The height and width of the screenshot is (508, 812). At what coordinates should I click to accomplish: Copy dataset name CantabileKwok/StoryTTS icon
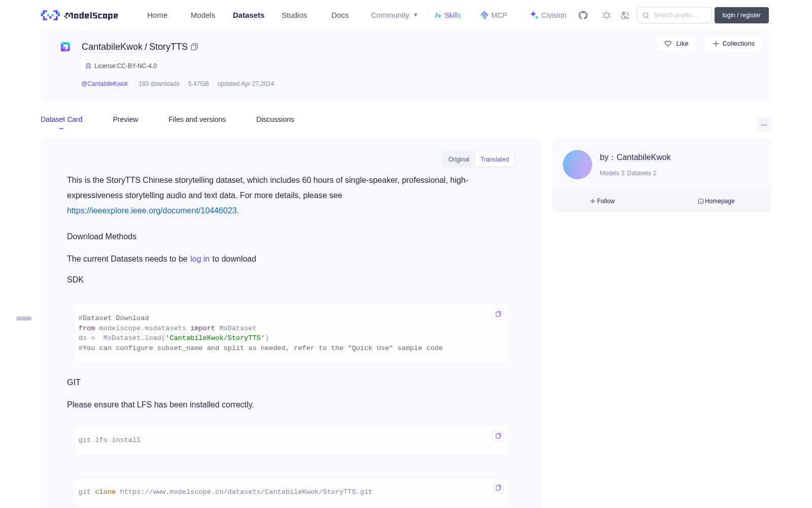[194, 47]
